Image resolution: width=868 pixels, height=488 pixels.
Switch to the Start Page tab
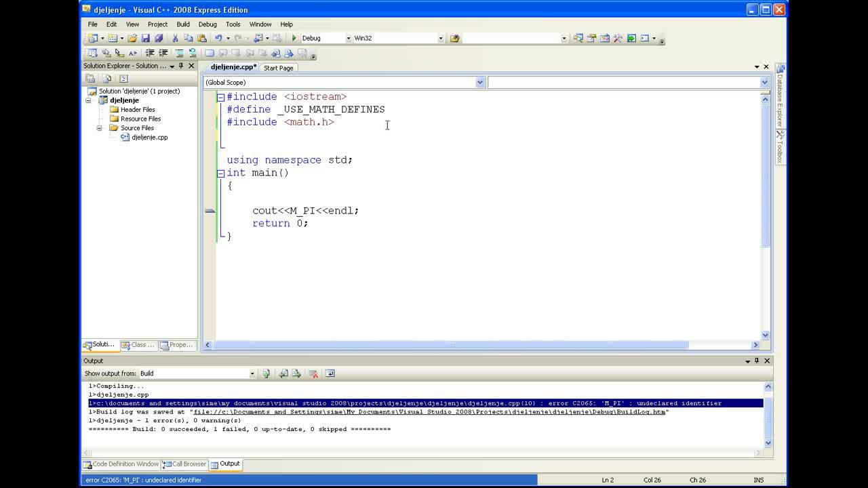(278, 68)
